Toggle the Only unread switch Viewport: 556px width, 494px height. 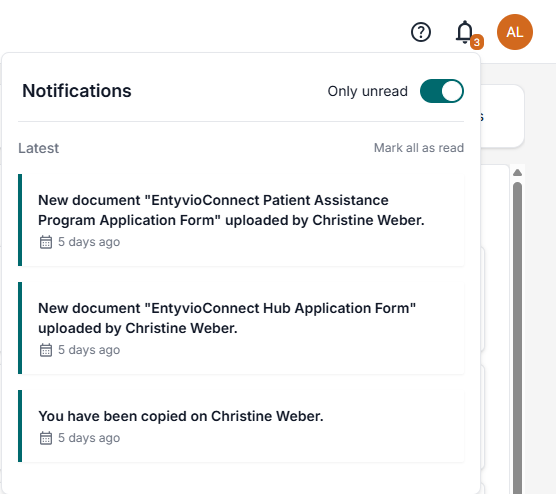coord(441,91)
